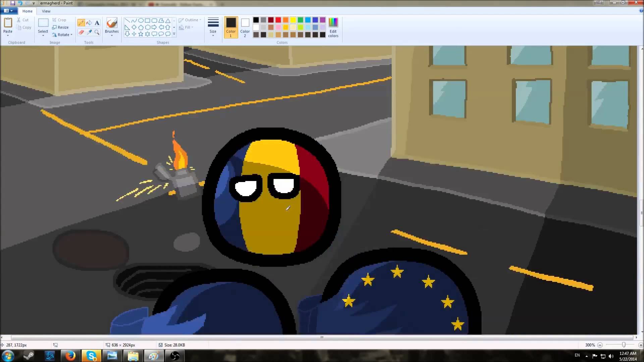Click the zoom in plus button

(x=640, y=345)
